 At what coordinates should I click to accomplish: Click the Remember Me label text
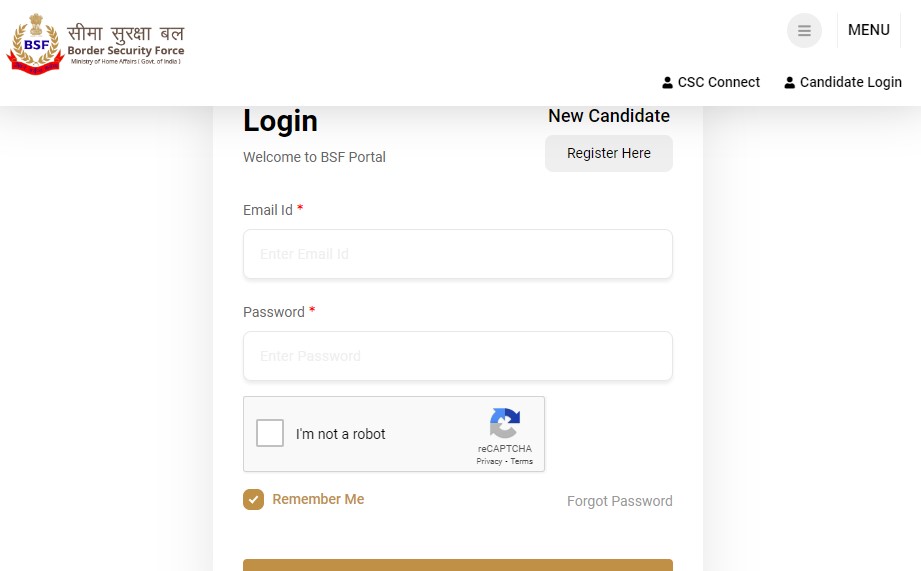point(318,499)
